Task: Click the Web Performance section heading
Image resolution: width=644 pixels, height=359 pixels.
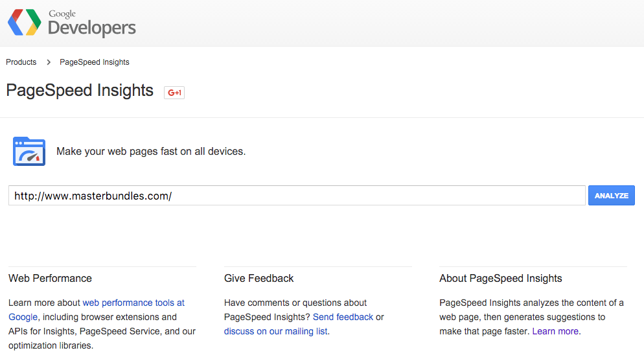Action: pos(50,279)
